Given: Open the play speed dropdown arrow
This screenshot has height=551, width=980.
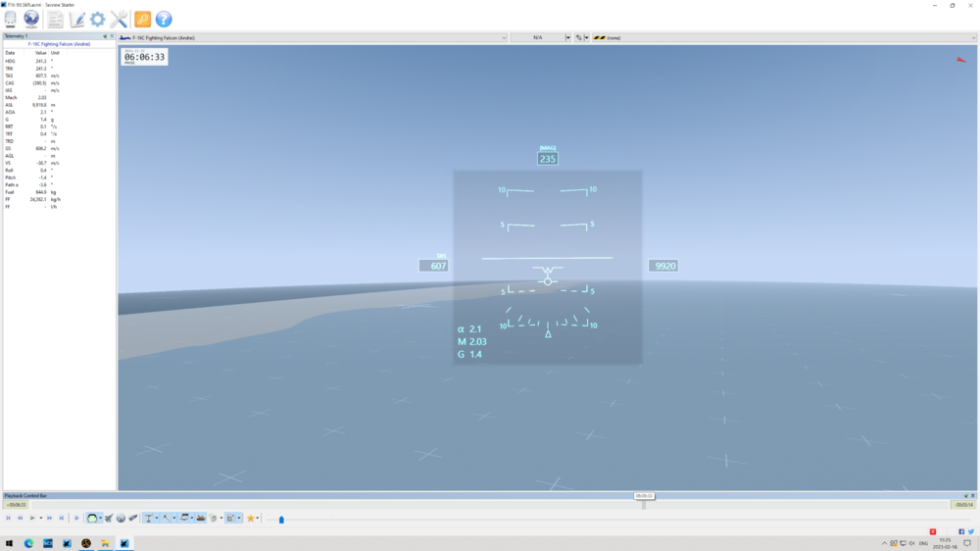Looking at the screenshot, I should click(41, 518).
